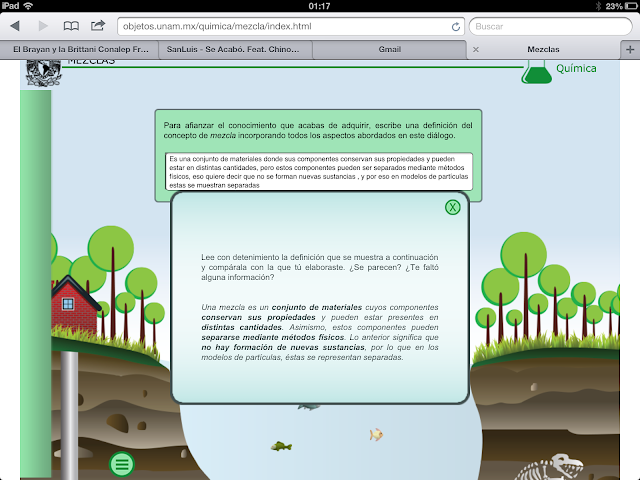Click the Química label
This screenshot has width=640, height=480.
(x=576, y=68)
